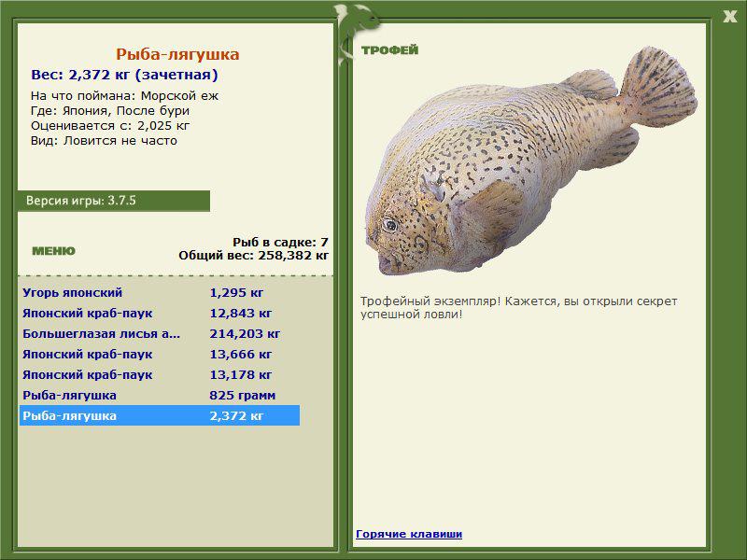This screenshot has height=560, width=747.
Task: Click the frogfish trophy picture
Action: click(530, 161)
